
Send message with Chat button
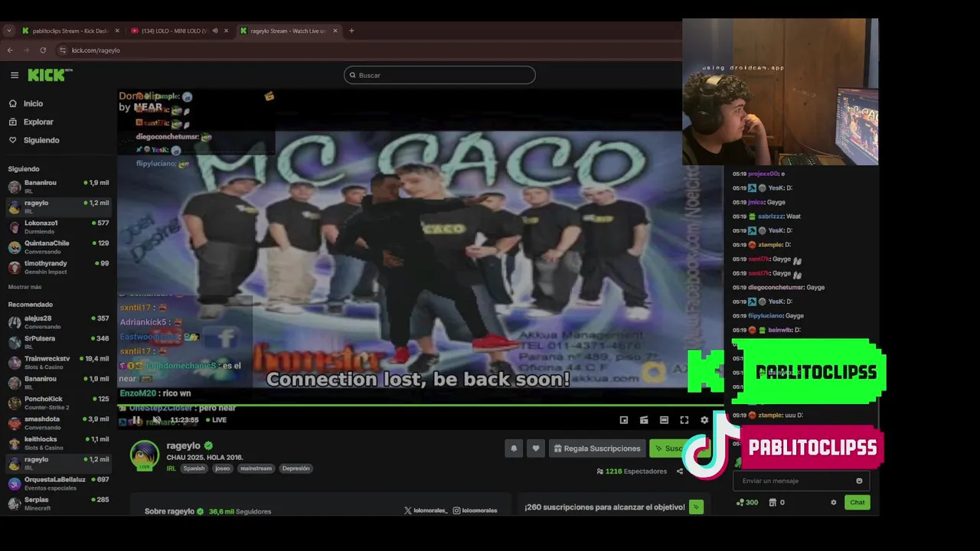[x=857, y=503]
